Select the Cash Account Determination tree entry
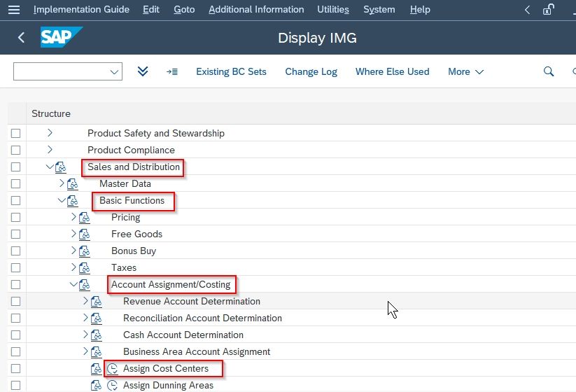 [183, 335]
